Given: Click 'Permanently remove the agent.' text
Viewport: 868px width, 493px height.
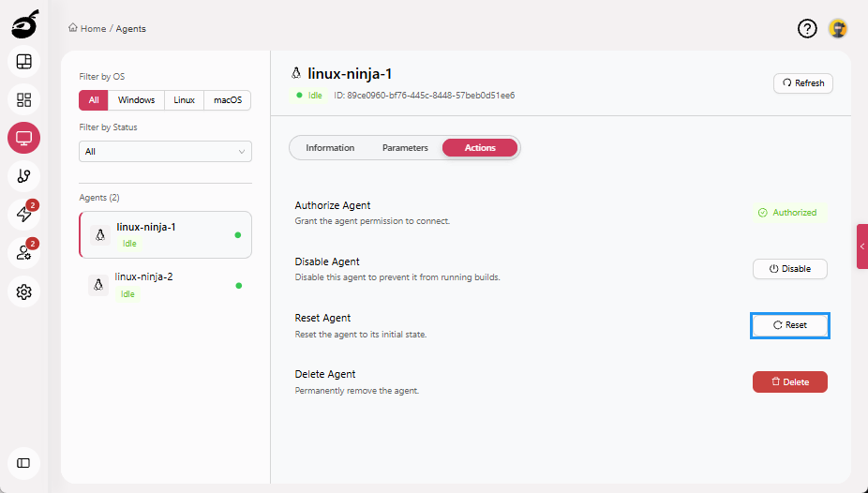Looking at the screenshot, I should pos(357,391).
